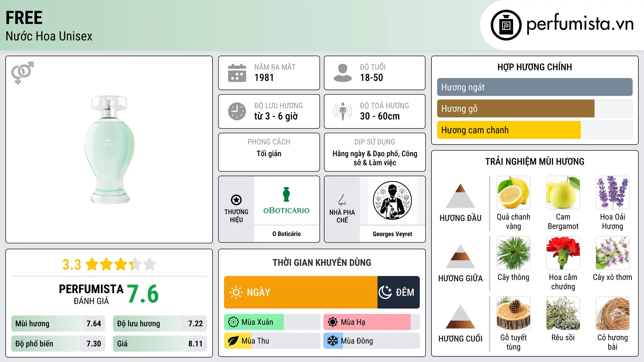The width and height of the screenshot is (644, 362).
Task: Select the person silhouette icon for Độ tuổi
Action: tap(343, 73)
